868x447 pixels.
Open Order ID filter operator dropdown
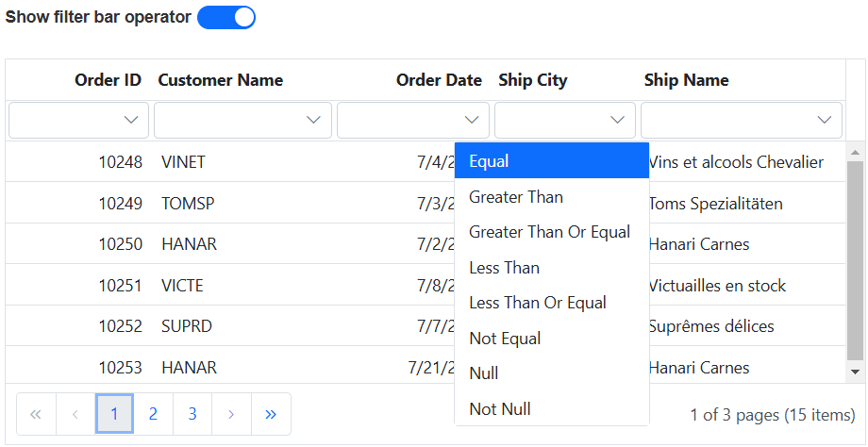coord(131,120)
